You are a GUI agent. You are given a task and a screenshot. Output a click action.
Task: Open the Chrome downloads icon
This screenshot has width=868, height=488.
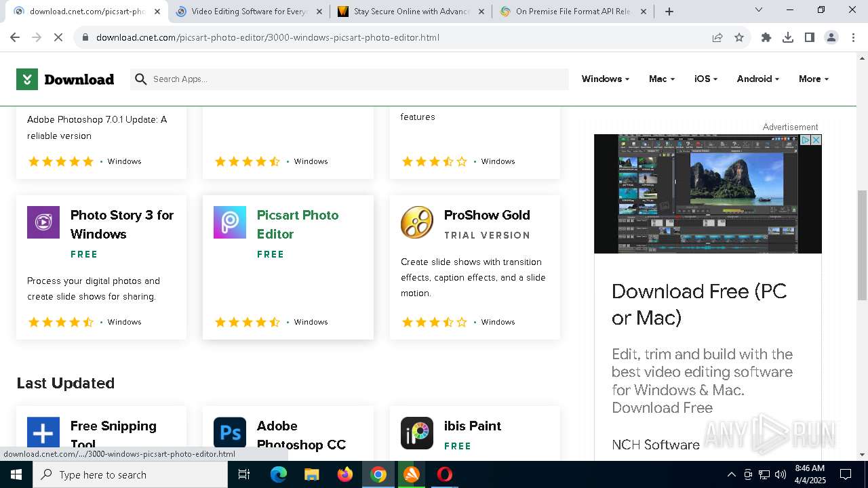click(x=788, y=37)
